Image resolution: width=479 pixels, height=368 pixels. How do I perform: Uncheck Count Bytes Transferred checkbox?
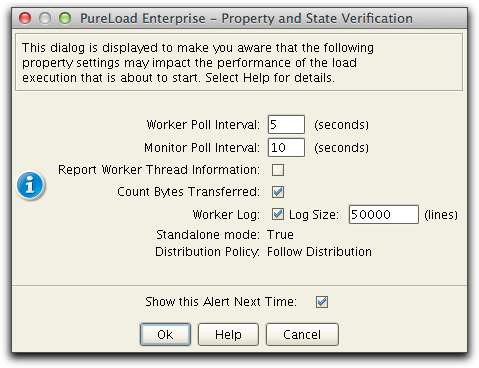(x=278, y=192)
